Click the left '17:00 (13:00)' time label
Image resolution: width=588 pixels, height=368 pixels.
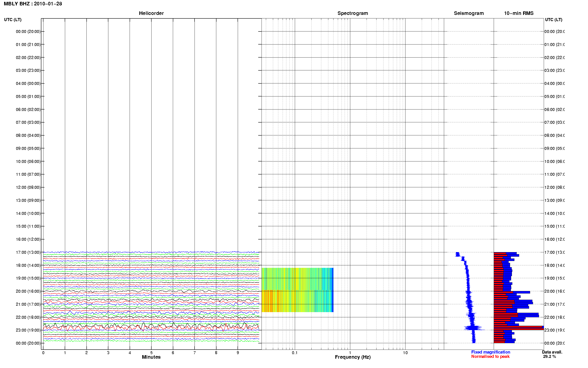click(x=28, y=252)
